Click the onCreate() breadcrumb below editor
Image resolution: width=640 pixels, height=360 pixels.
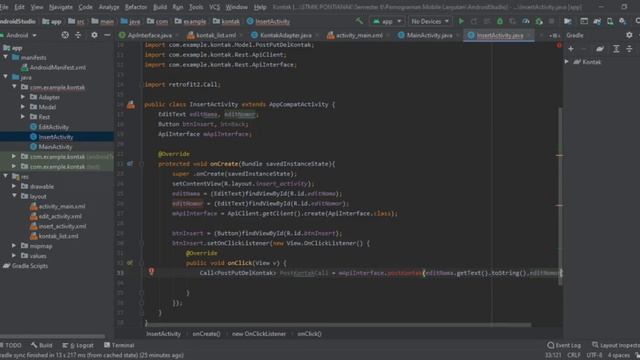[206, 334]
